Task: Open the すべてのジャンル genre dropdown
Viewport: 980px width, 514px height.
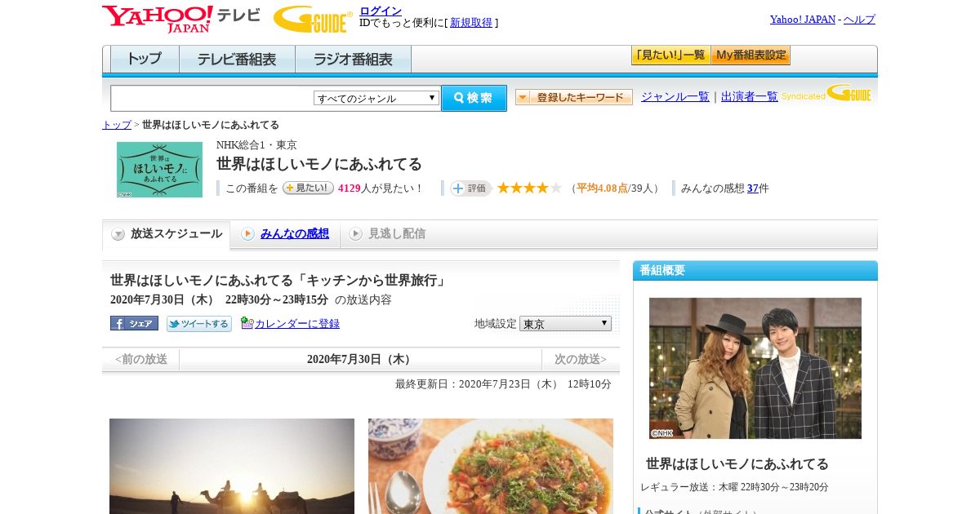Action: point(376,98)
